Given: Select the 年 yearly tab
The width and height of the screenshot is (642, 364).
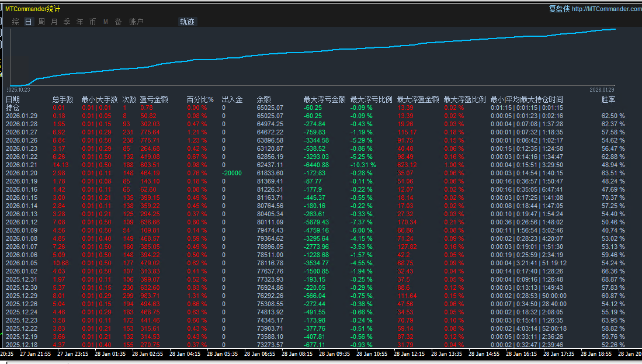Looking at the screenshot, I should pyautogui.click(x=80, y=22).
